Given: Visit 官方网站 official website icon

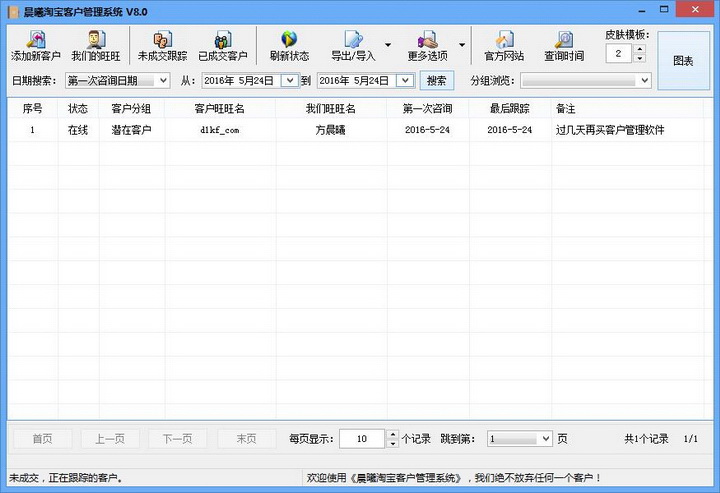Looking at the screenshot, I should pos(504,46).
